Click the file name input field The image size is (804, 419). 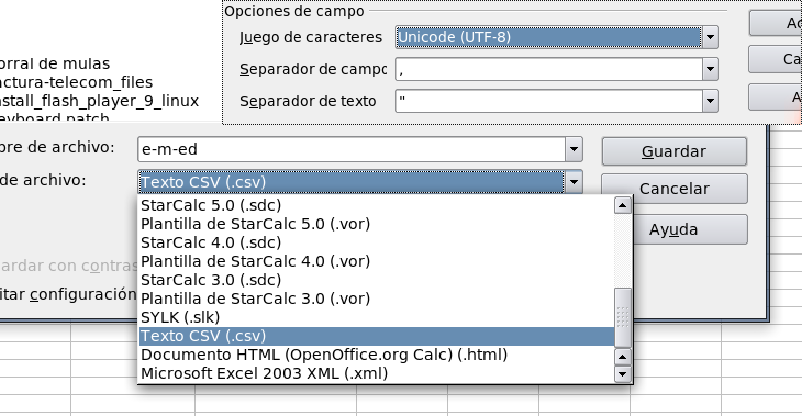point(350,150)
